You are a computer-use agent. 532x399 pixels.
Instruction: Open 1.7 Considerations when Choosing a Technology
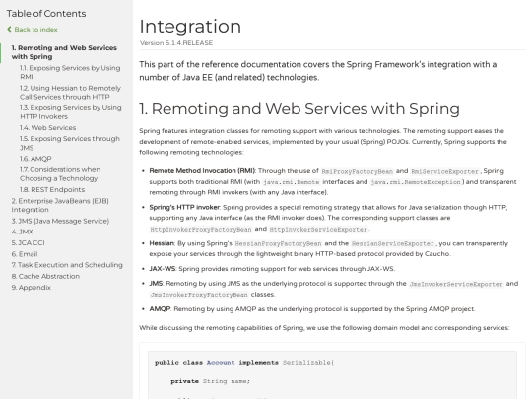(60, 174)
